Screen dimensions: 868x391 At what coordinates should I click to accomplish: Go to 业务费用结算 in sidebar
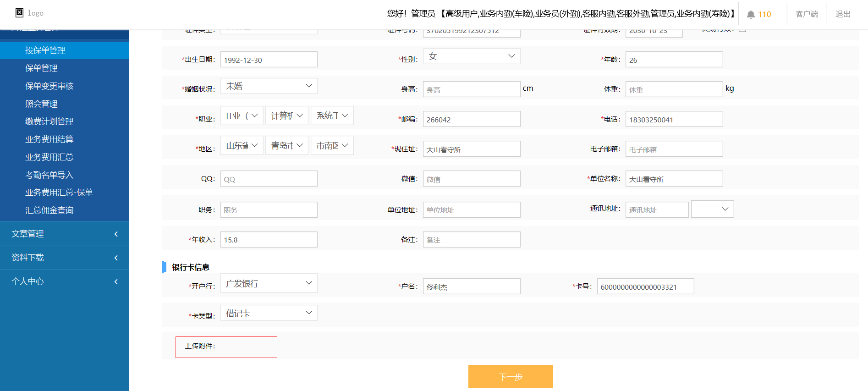tap(49, 139)
